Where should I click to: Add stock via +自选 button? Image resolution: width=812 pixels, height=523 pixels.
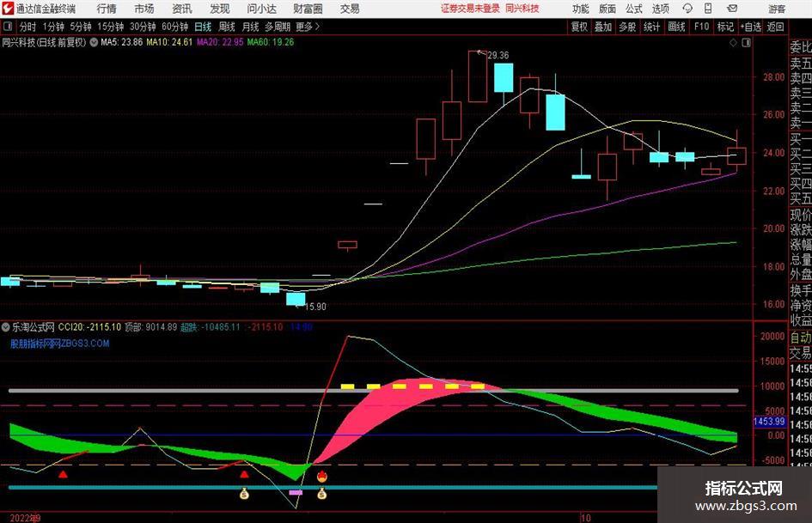pos(750,27)
